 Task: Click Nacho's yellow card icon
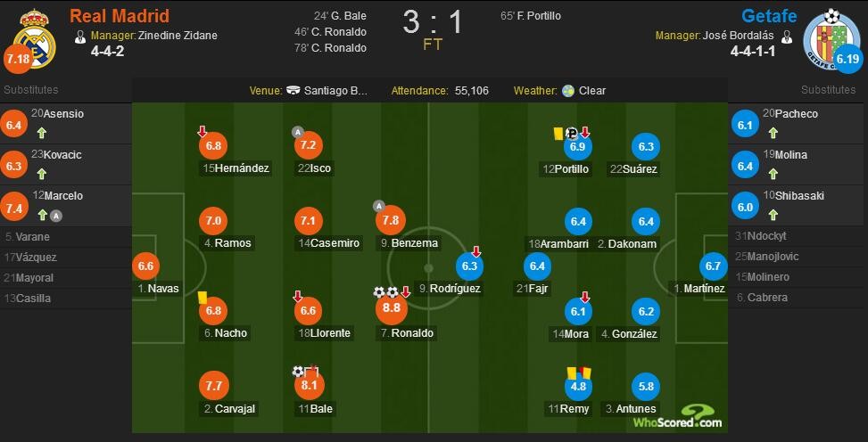click(203, 298)
